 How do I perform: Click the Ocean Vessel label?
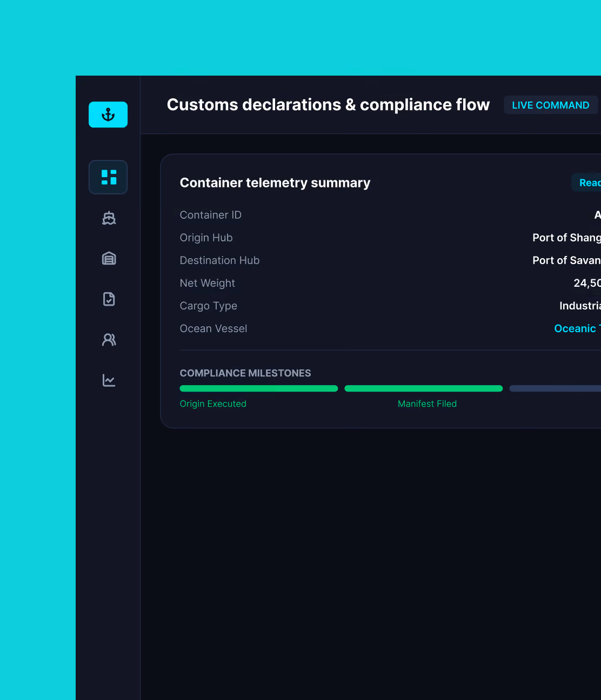click(213, 328)
